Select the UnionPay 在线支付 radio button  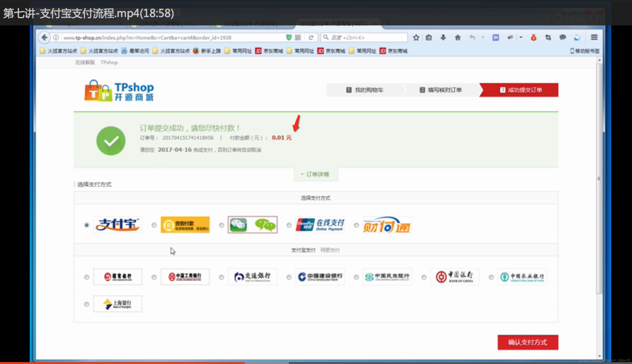[x=289, y=225]
